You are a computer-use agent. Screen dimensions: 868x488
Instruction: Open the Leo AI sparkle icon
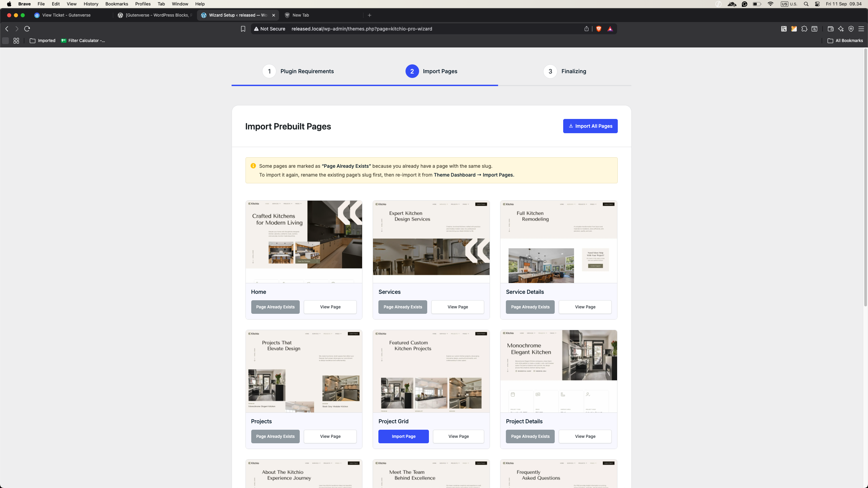click(841, 29)
